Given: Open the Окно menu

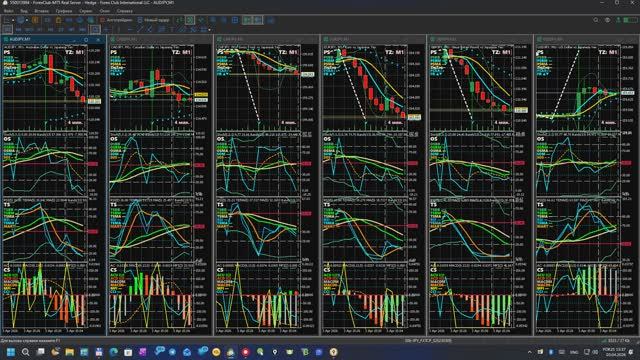Looking at the screenshot, I should click(x=104, y=11).
